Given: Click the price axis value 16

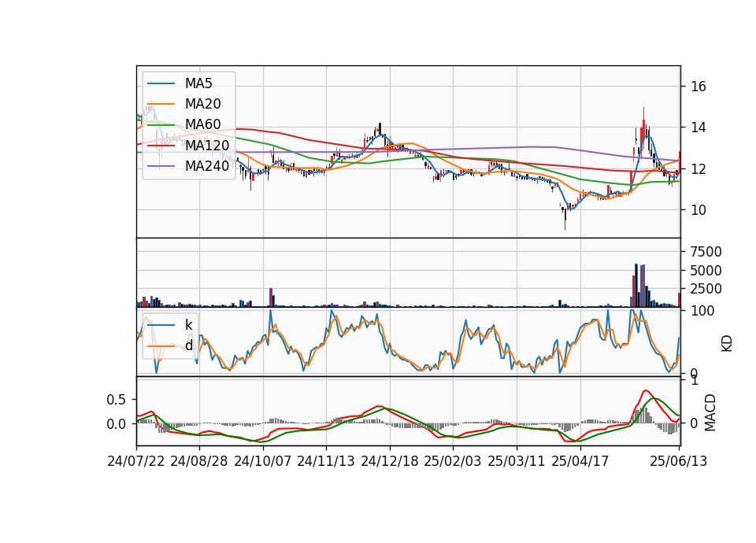Looking at the screenshot, I should (x=699, y=87).
